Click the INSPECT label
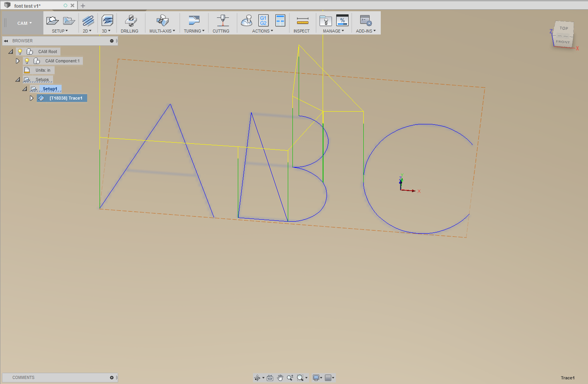 pyautogui.click(x=301, y=31)
